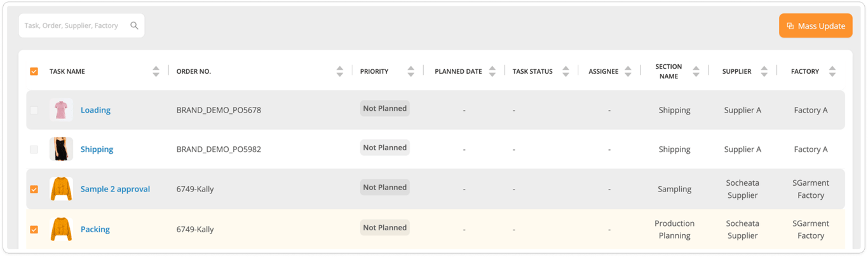Viewport: 868px width, 257px height.
Task: Sort by Supplier column arrows
Action: 764,71
